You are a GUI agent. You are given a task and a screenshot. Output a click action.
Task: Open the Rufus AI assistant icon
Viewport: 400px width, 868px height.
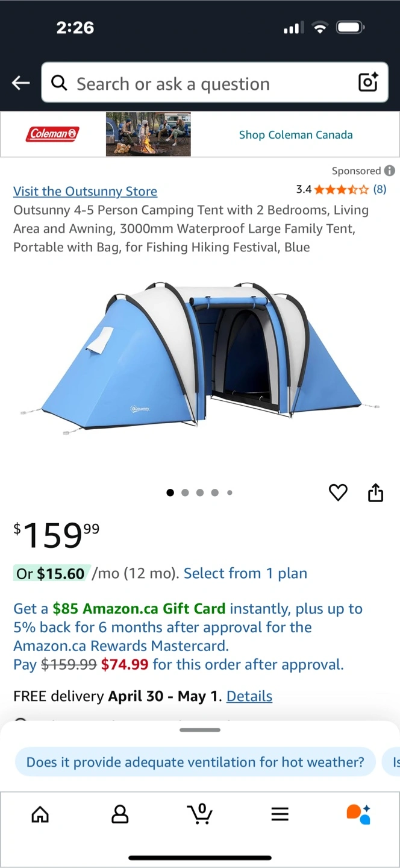click(x=358, y=814)
